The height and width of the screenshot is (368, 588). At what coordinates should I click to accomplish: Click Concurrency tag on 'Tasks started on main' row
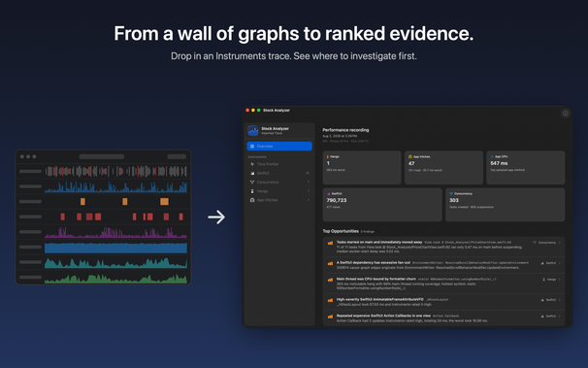[544, 243]
